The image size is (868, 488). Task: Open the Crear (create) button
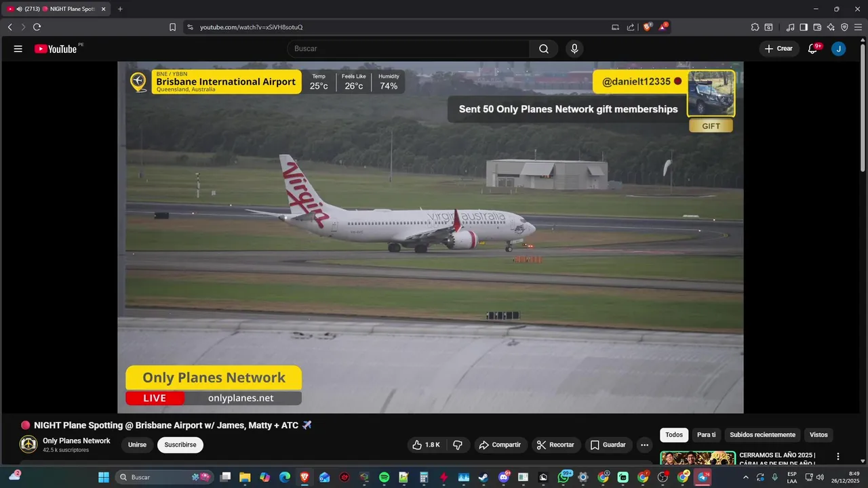[778, 49]
